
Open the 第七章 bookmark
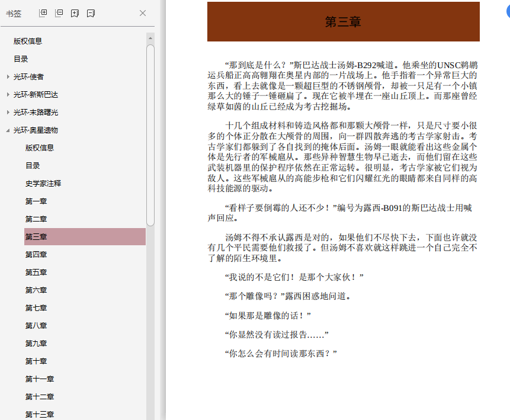[x=36, y=308]
